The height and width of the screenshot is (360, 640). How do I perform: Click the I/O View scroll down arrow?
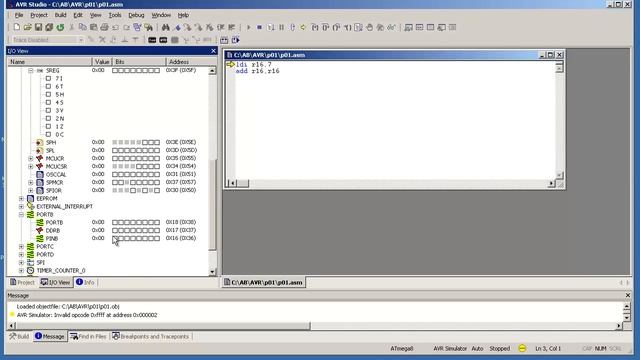click(x=212, y=272)
